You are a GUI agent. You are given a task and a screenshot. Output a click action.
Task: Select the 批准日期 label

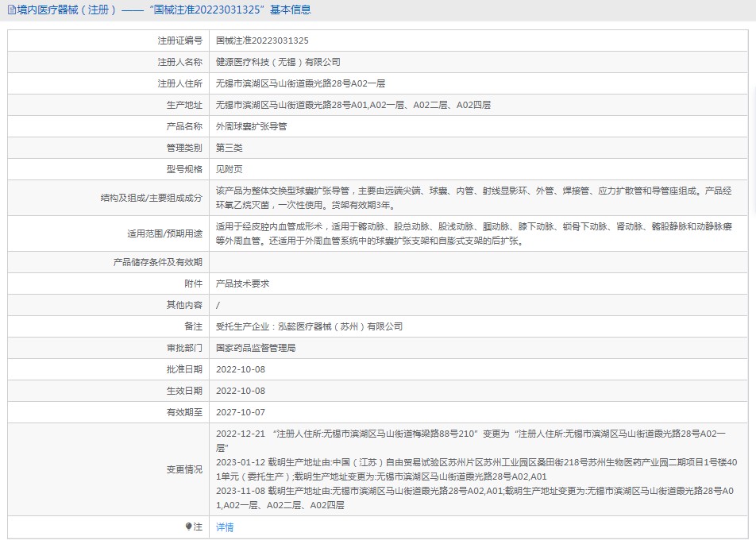point(184,369)
